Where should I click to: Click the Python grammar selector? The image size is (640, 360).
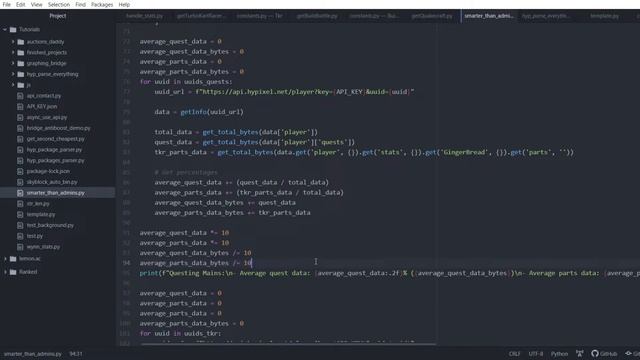[559, 354]
